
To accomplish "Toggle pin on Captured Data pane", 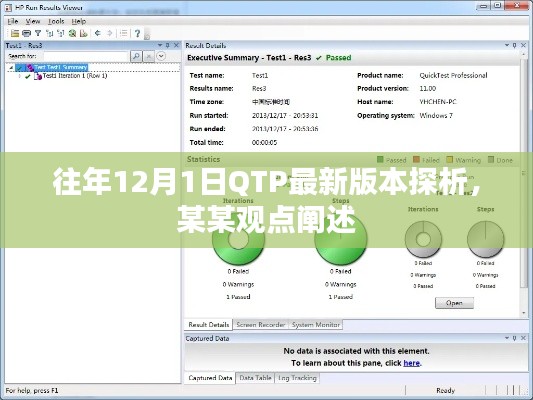I will pos(515,338).
